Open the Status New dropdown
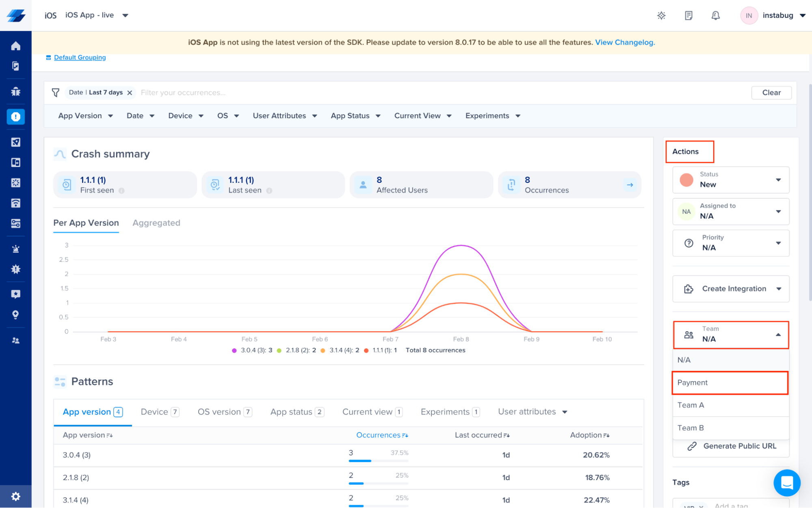The image size is (812, 508). tap(730, 180)
